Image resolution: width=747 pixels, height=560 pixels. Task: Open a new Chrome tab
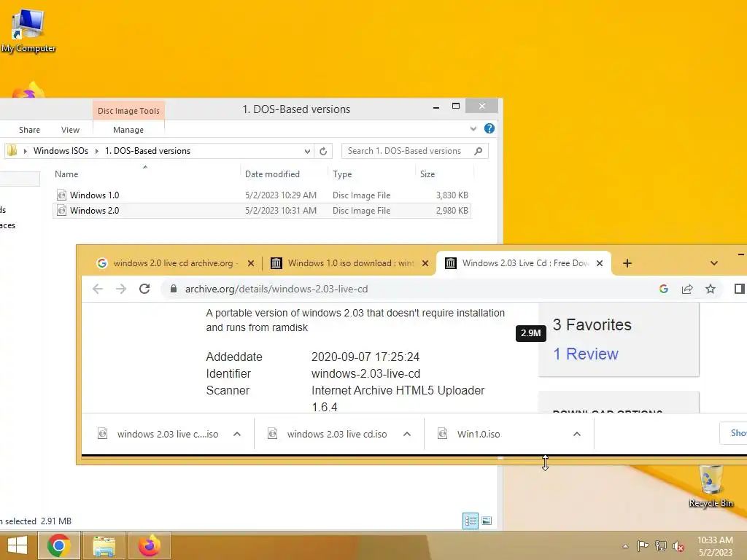pos(627,263)
